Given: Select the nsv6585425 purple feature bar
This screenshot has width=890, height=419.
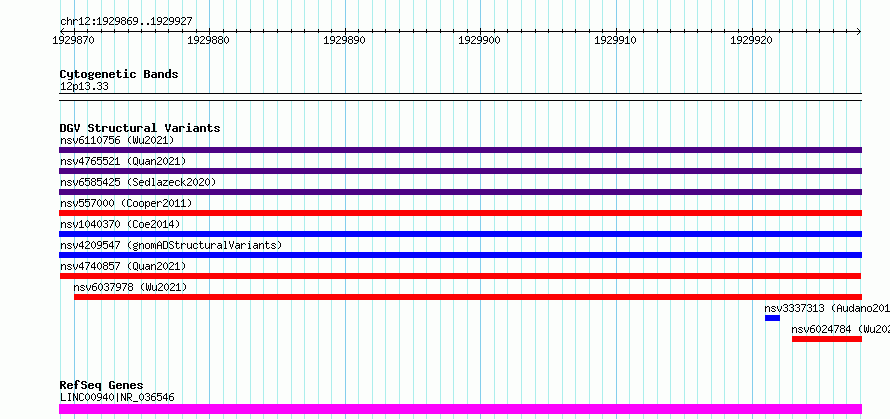Looking at the screenshot, I should (460, 192).
